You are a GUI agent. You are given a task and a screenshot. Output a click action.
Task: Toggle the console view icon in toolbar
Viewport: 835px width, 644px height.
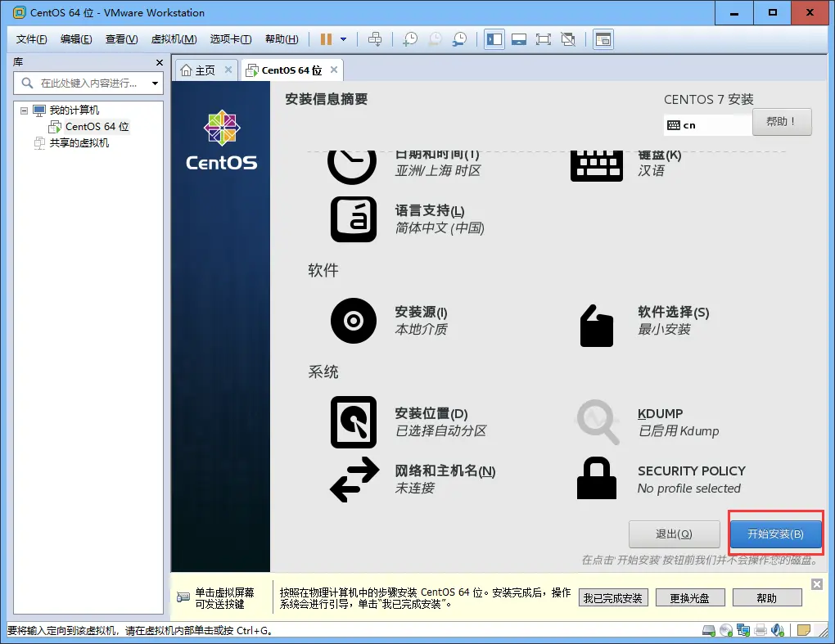[603, 38]
